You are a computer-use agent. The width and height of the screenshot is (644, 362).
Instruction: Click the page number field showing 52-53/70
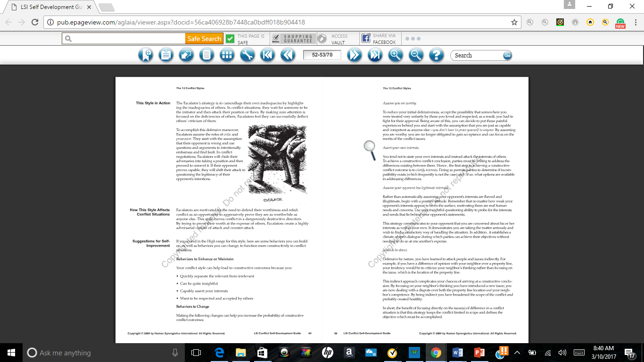(x=322, y=55)
